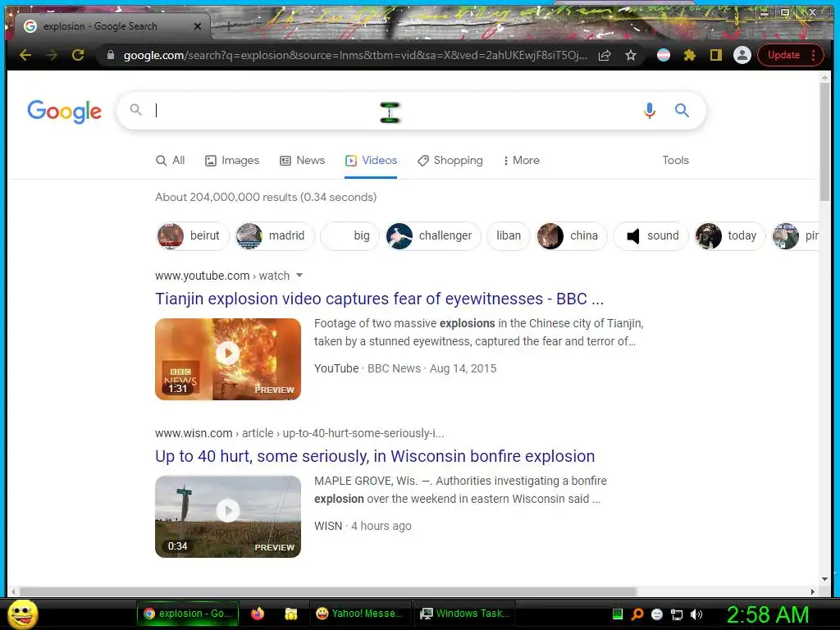Bookmark this page with the star icon

(x=631, y=55)
